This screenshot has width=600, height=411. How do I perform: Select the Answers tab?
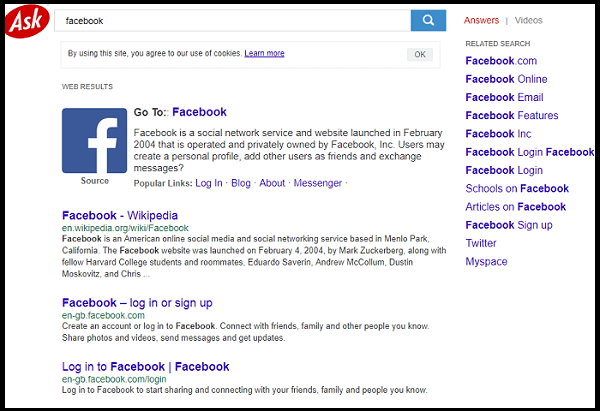pyautogui.click(x=481, y=20)
